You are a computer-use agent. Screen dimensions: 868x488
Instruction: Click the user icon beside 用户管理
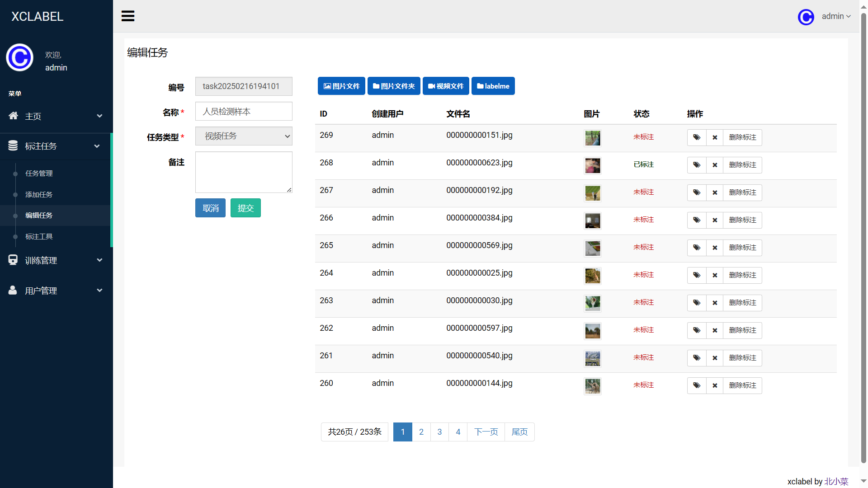pyautogui.click(x=13, y=291)
